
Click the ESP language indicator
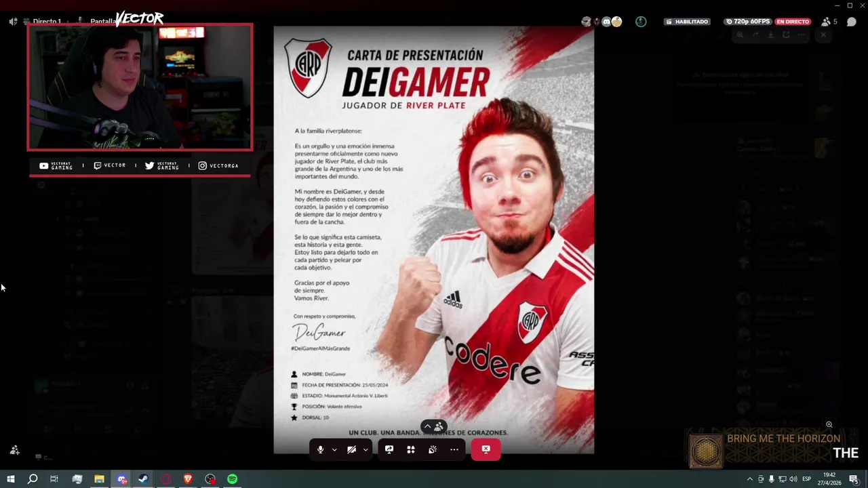pyautogui.click(x=807, y=479)
